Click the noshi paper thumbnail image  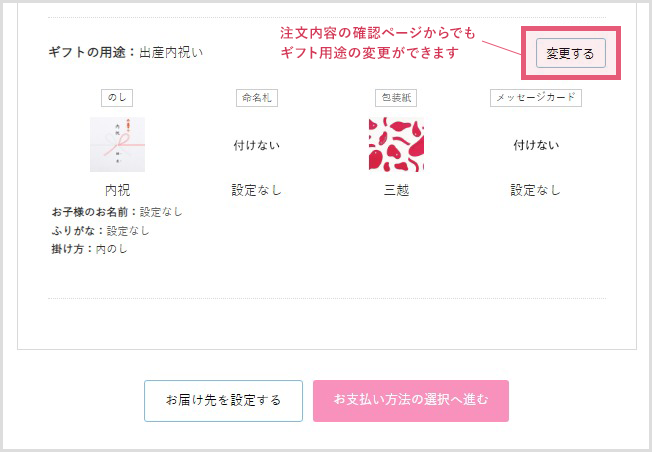tap(117, 145)
